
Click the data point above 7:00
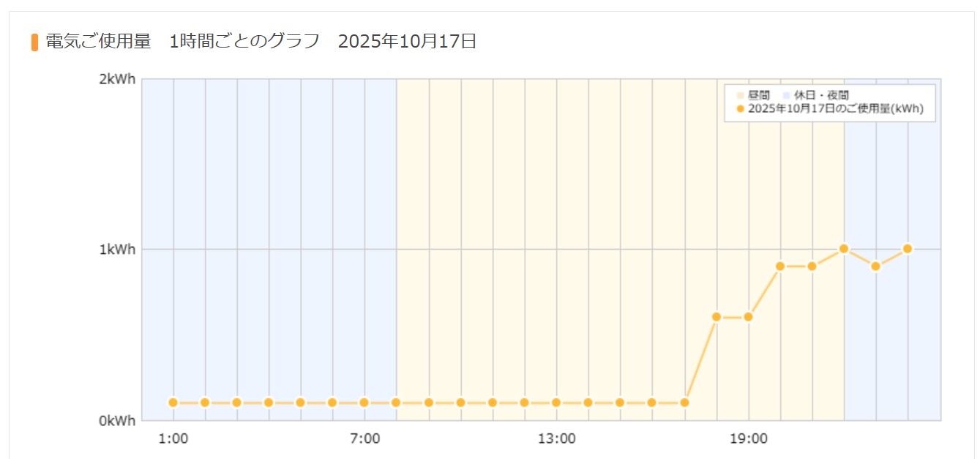click(364, 403)
